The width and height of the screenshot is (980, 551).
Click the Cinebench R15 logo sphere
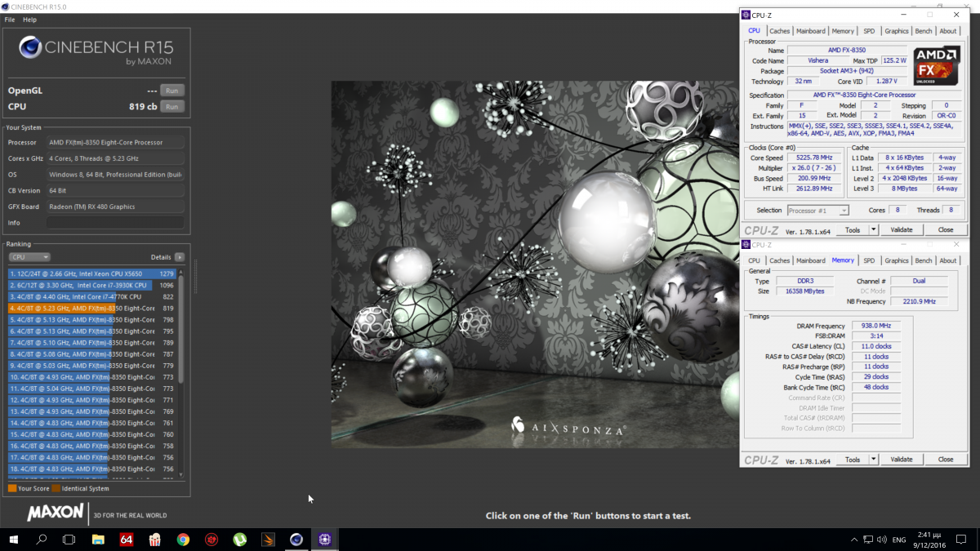[x=30, y=47]
